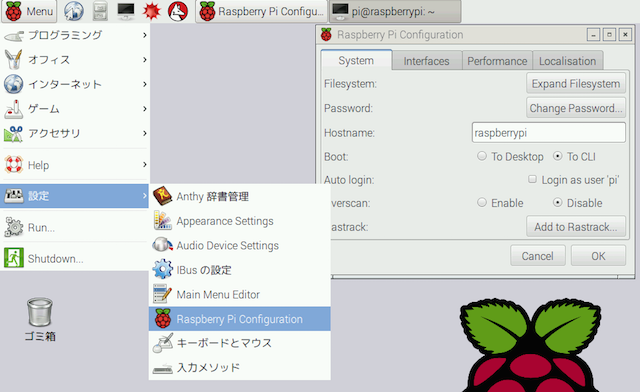Choose IBus の設定 menu entry
Image resolution: width=640 pixels, height=392 pixels.
point(240,270)
